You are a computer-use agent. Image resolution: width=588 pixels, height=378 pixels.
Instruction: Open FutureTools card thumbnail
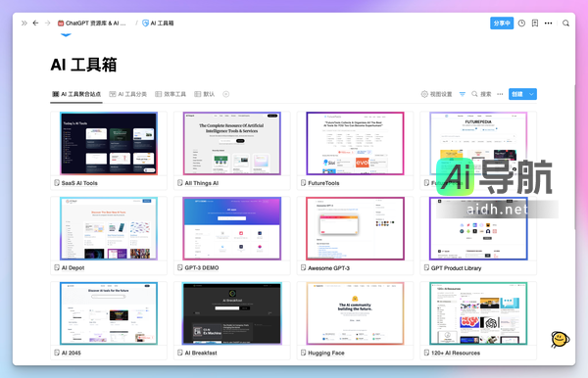tap(355, 144)
